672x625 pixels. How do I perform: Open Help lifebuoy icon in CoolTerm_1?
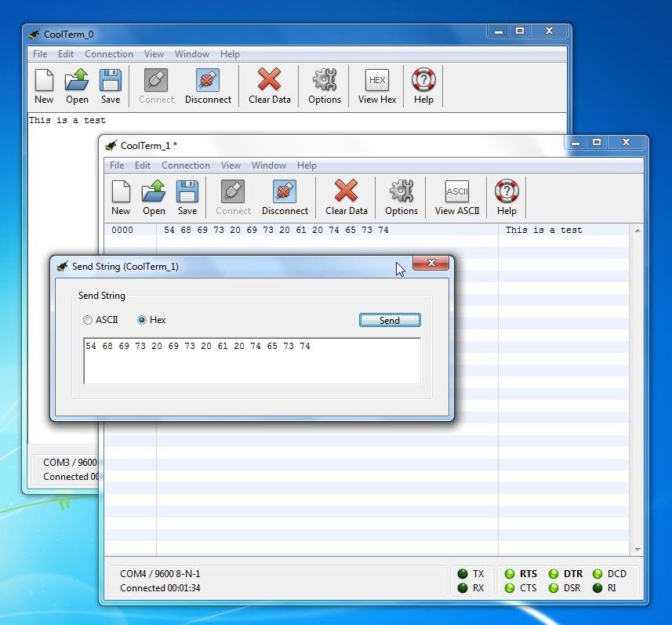coord(507,192)
